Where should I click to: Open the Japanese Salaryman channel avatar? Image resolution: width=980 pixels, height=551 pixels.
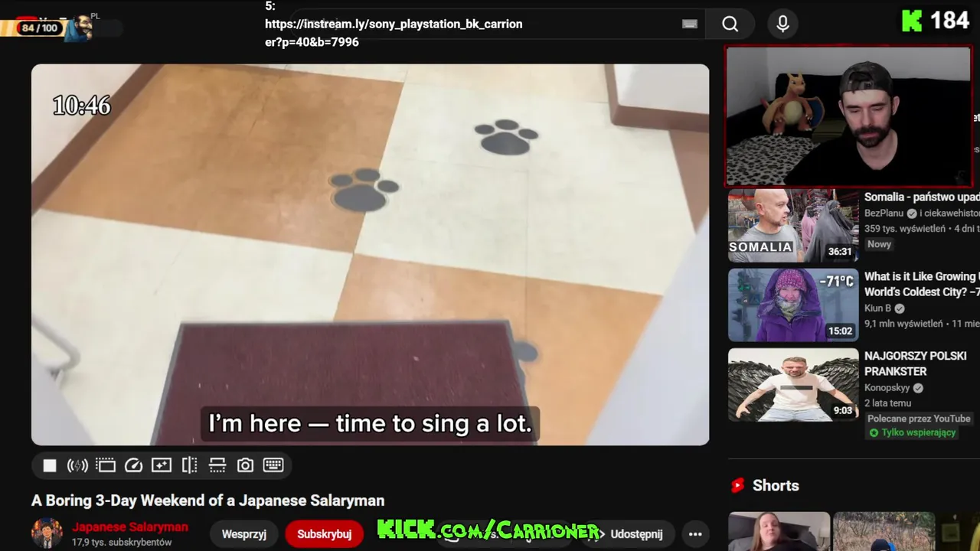(46, 534)
